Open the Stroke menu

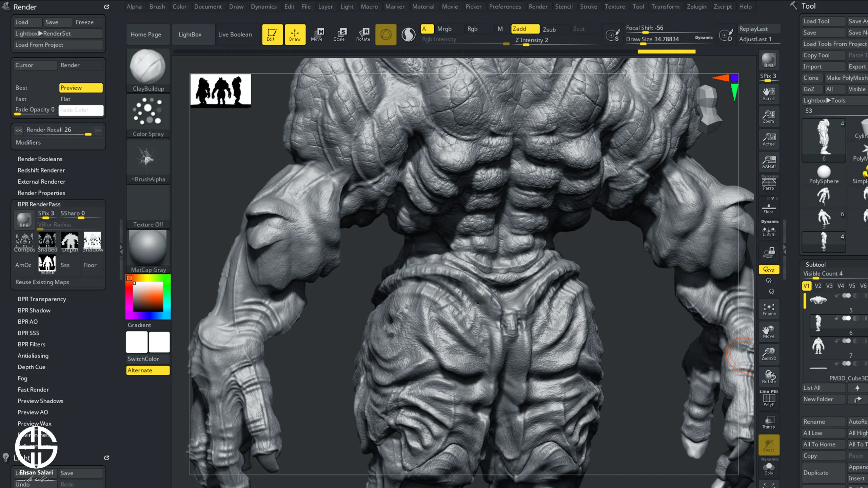pos(588,6)
